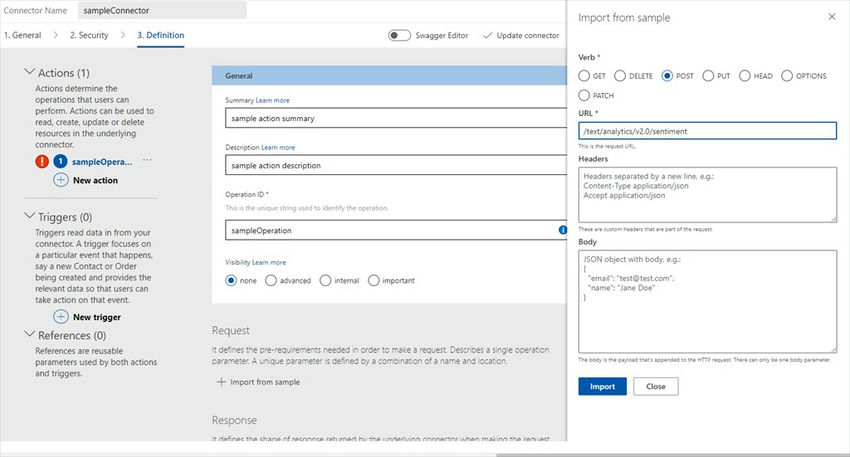Click the Operation ID input field

tap(396, 230)
